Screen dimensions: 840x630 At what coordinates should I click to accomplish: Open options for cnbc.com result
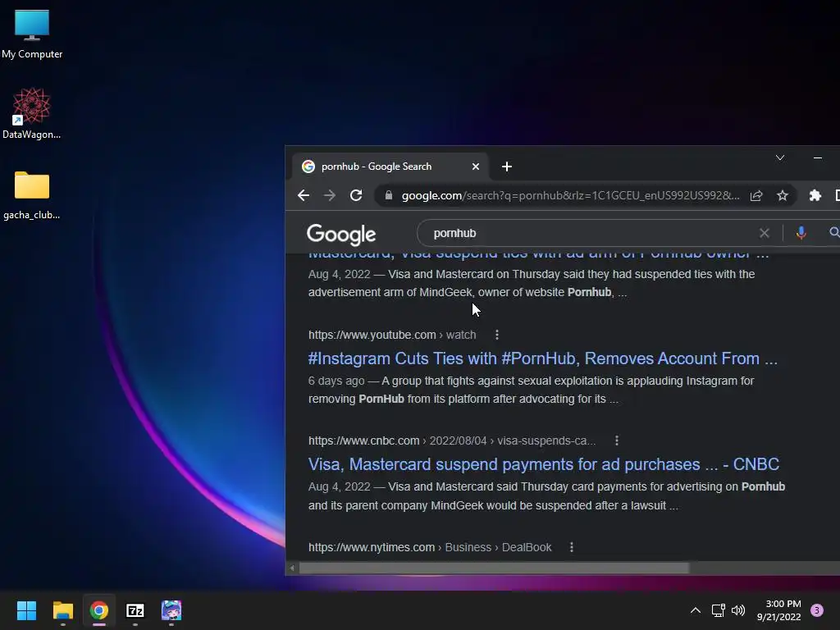pos(617,441)
